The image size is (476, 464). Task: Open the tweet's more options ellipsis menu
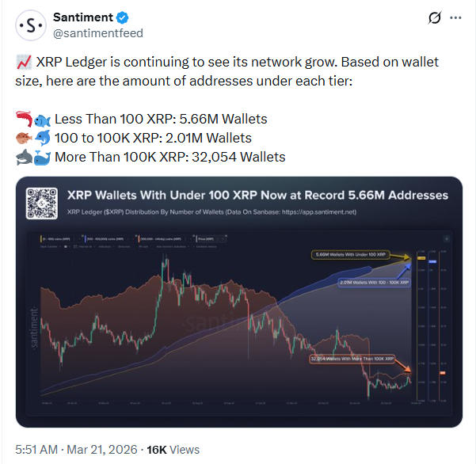(x=455, y=18)
